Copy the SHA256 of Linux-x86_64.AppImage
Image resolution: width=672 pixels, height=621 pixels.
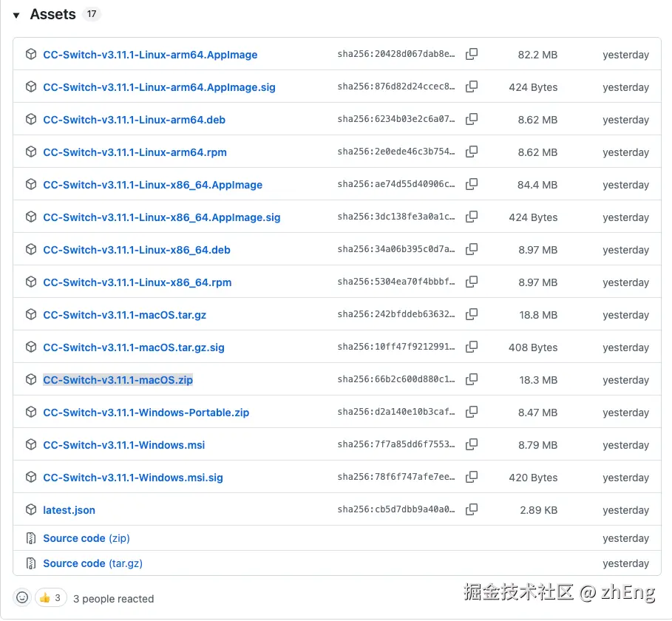coord(472,184)
